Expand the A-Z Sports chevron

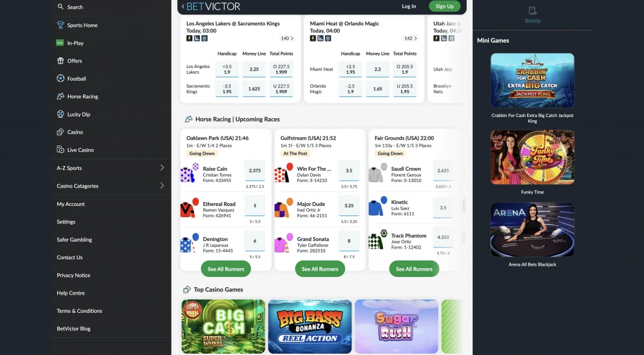click(162, 167)
